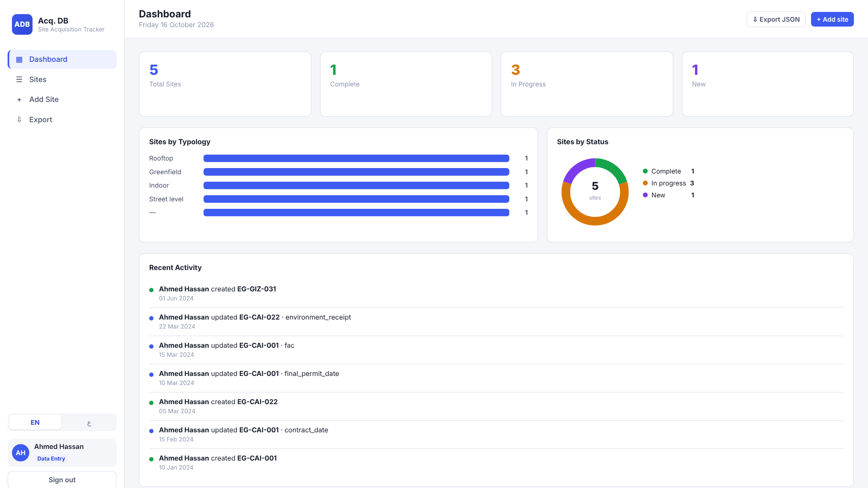Click the Export JSON button
Image resolution: width=868 pixels, height=488 pixels.
[776, 19]
